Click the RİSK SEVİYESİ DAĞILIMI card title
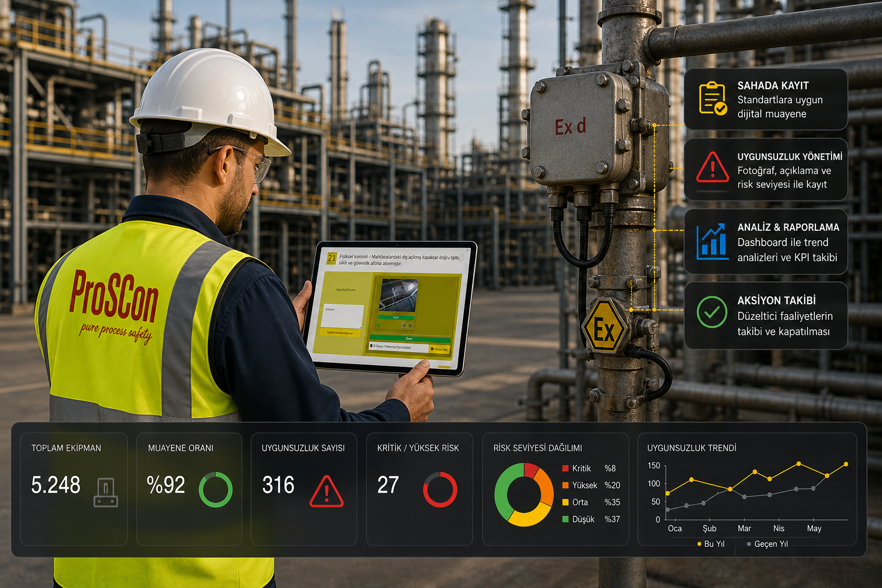 [537, 448]
